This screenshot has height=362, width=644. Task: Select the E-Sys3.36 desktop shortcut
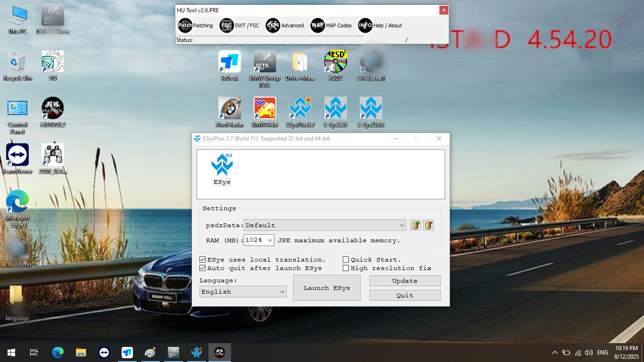click(x=335, y=112)
